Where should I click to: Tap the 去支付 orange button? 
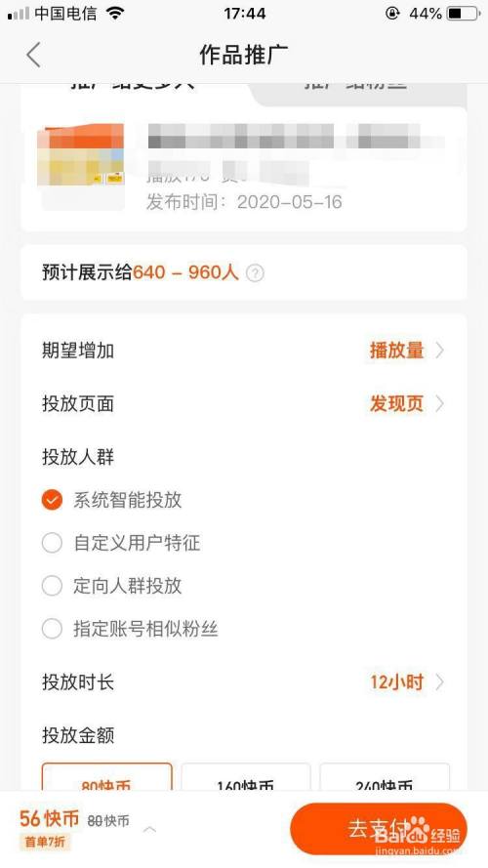(379, 829)
